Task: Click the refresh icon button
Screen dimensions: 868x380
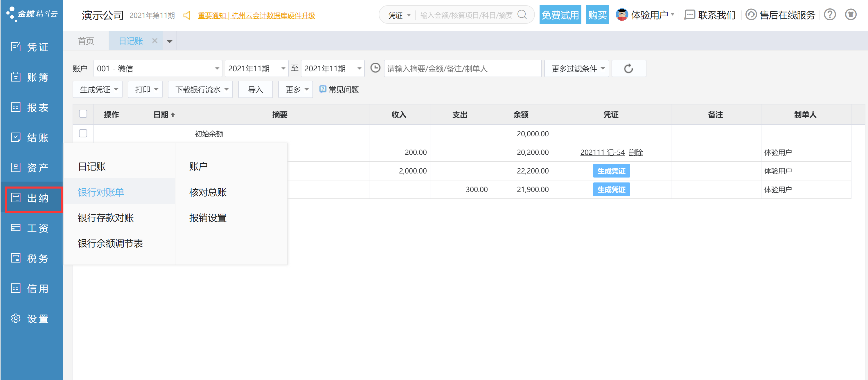Action: pos(628,69)
